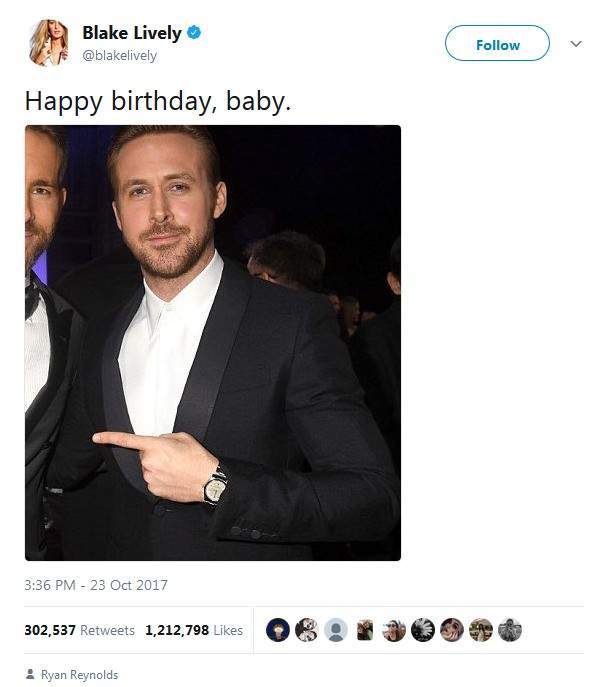View the 302,537 Retweets list

(79, 630)
